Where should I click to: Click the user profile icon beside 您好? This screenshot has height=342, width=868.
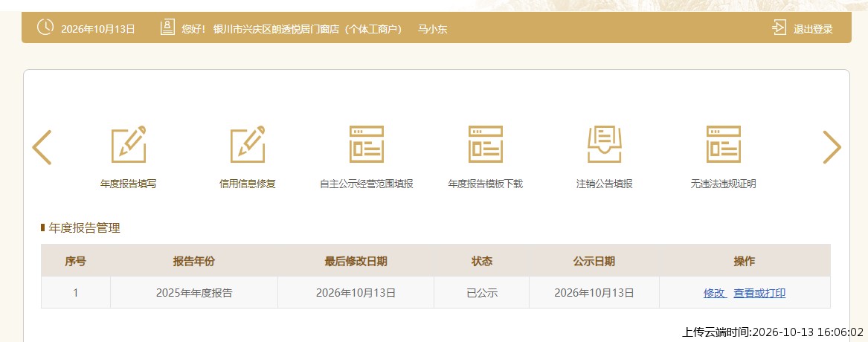tap(167, 27)
